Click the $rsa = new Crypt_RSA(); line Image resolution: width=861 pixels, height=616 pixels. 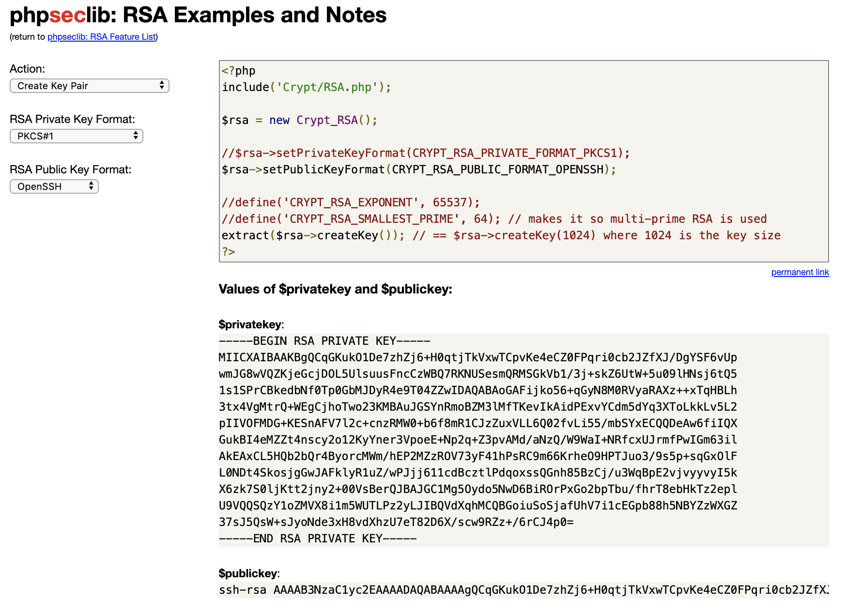299,120
